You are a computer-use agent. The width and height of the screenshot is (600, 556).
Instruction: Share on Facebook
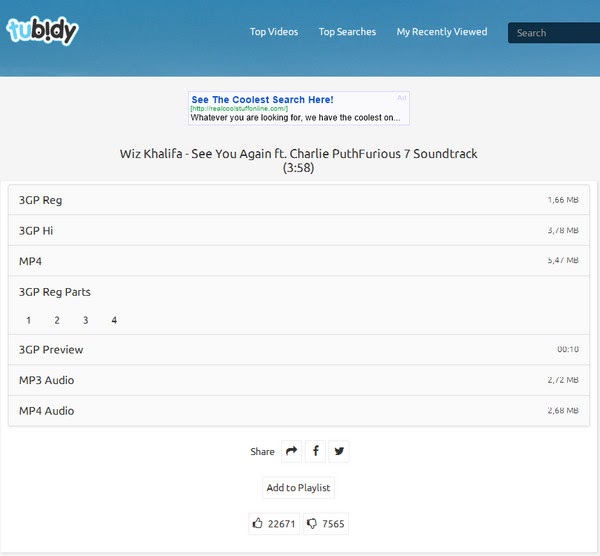point(315,452)
